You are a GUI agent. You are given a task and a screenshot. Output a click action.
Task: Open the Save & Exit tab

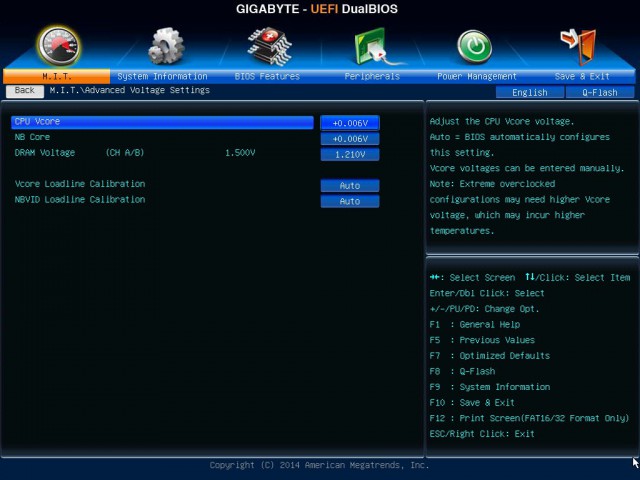(x=582, y=76)
